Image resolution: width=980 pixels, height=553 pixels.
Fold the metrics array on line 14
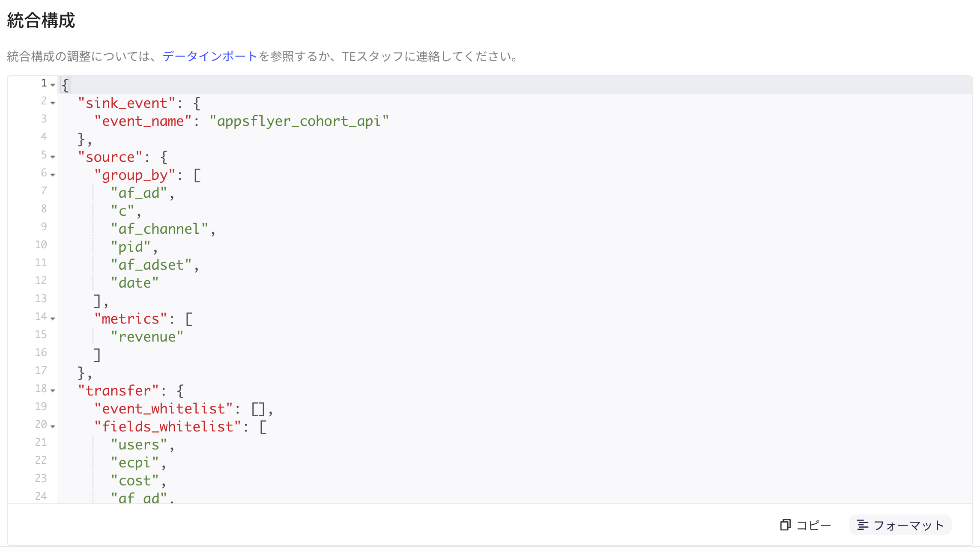pyautogui.click(x=53, y=318)
